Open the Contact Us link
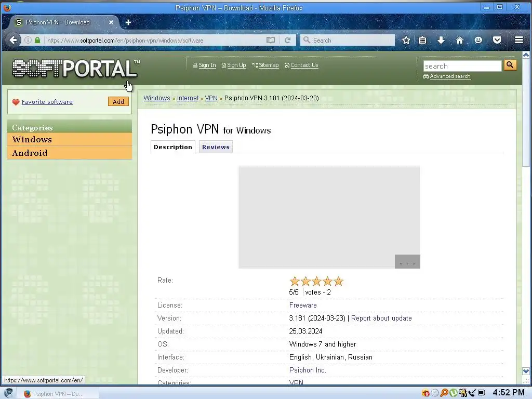532x399 pixels. (304, 65)
